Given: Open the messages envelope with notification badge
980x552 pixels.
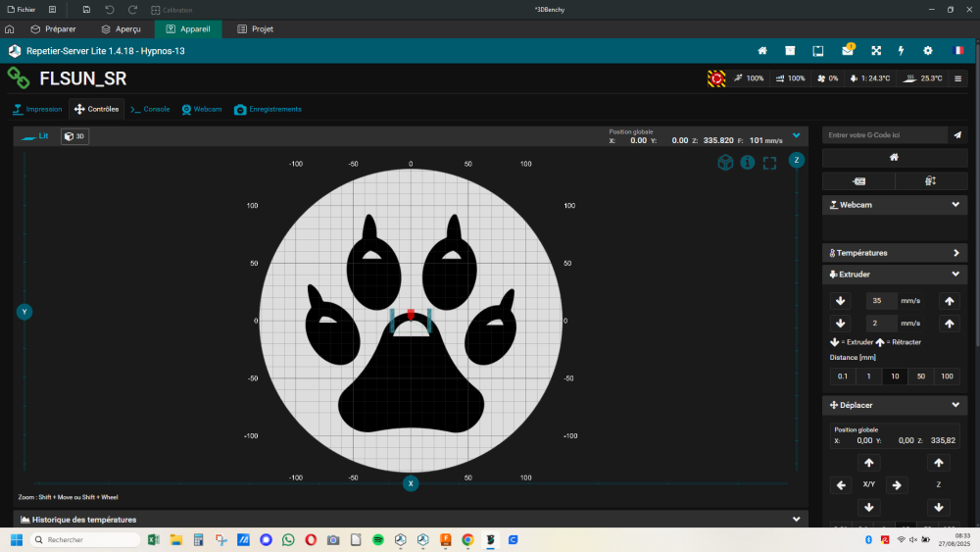Looking at the screenshot, I should click(x=848, y=50).
